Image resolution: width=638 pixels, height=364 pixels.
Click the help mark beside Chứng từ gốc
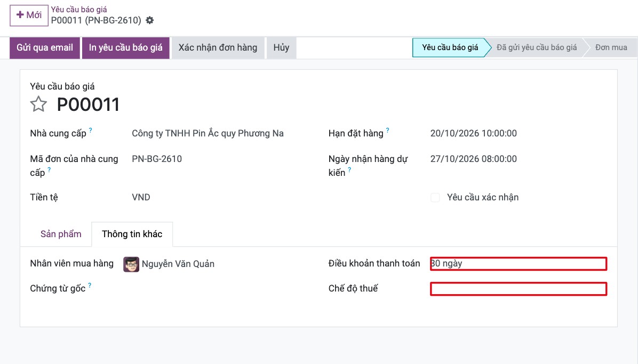90,286
